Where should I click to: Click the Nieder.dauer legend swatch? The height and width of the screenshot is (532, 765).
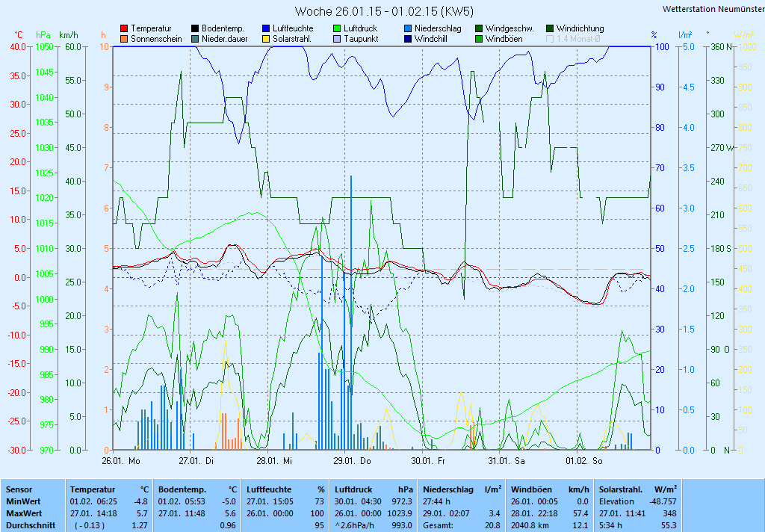click(x=195, y=39)
